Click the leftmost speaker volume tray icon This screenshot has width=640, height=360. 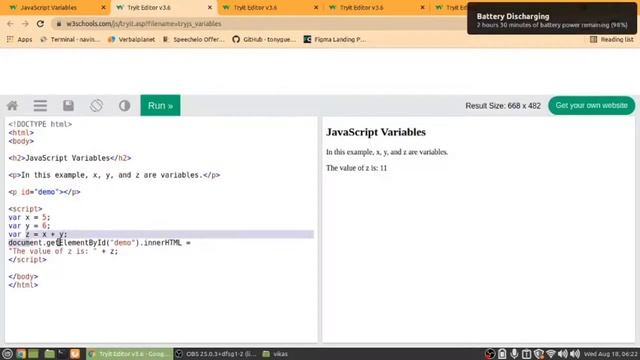[x=562, y=354]
